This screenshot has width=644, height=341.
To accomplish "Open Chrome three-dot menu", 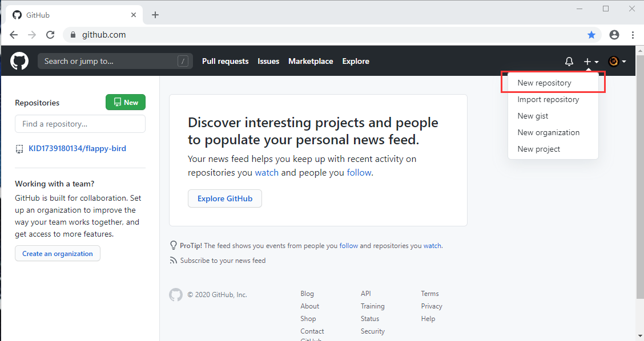I will coord(633,35).
